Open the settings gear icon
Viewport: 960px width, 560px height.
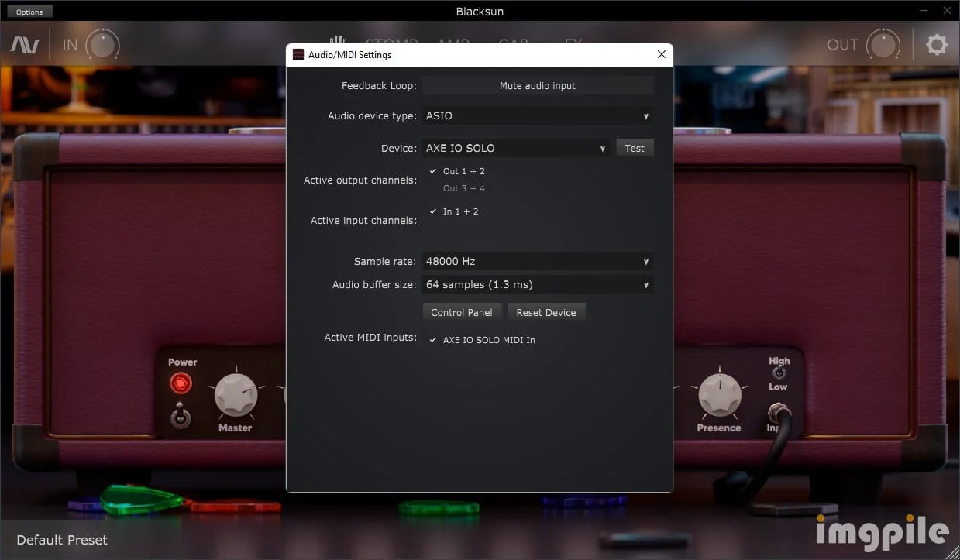coord(937,44)
